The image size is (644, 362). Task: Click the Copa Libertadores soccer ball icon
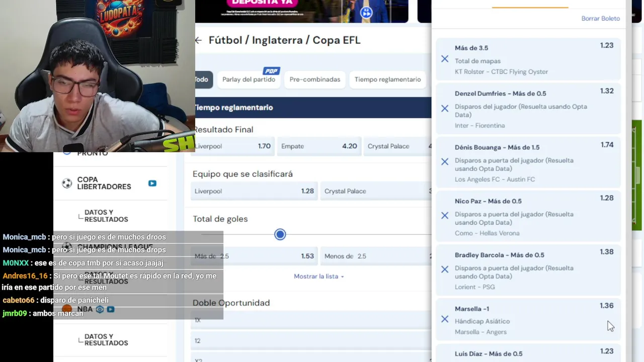(67, 184)
